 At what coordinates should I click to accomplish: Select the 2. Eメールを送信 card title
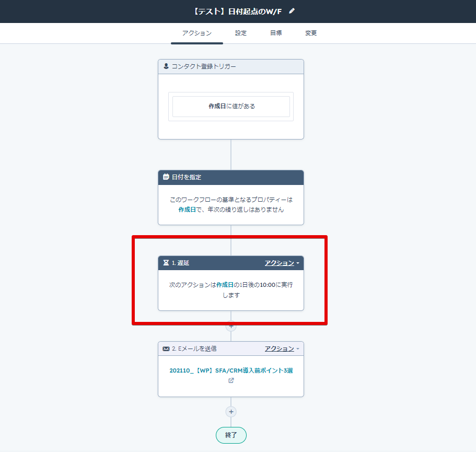coord(194,349)
